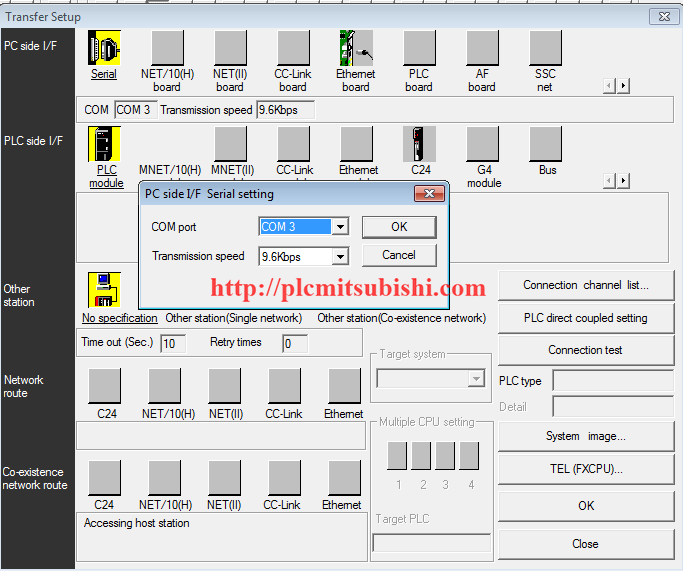Viewport: 683px width, 571px height.
Task: Expand the Transmission speed dropdown
Action: (340, 257)
